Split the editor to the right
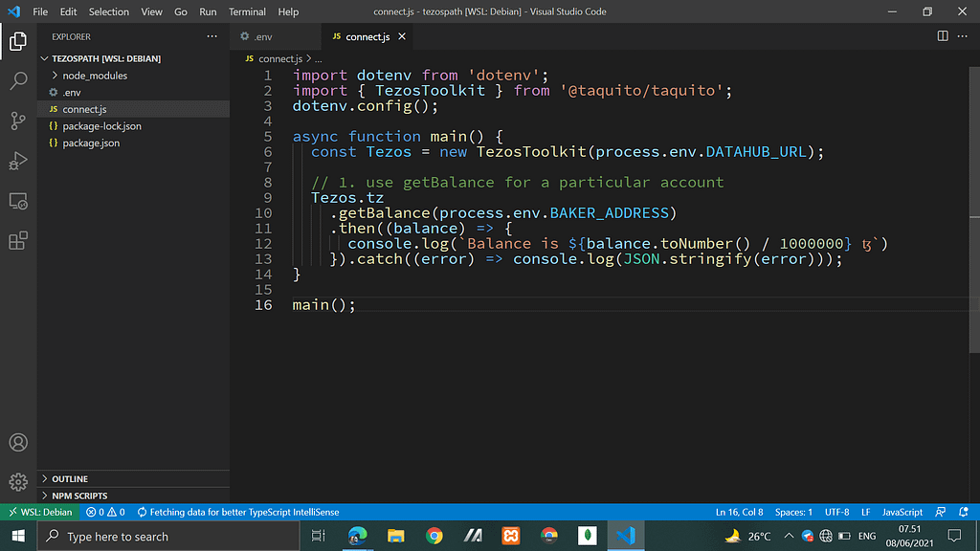Screen dimensions: 980x551 [x=943, y=36]
